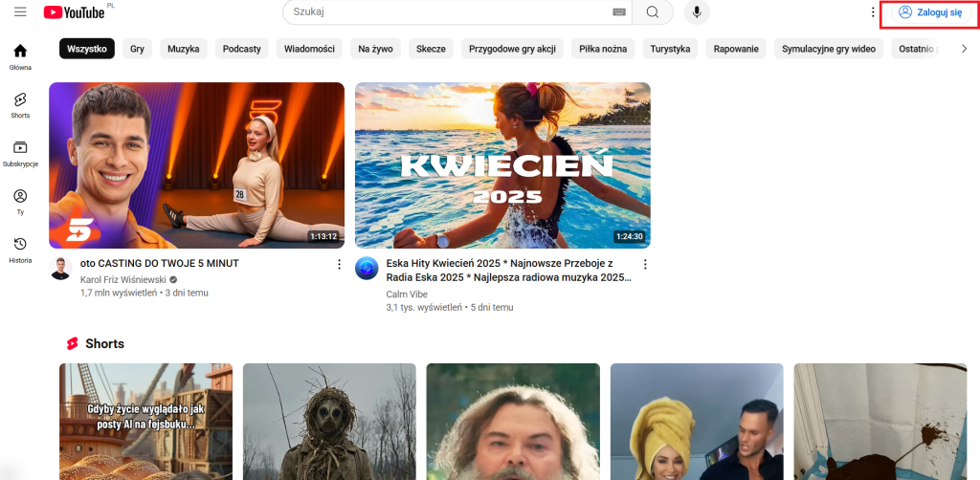Open Calm Vibe channel name link

407,294
